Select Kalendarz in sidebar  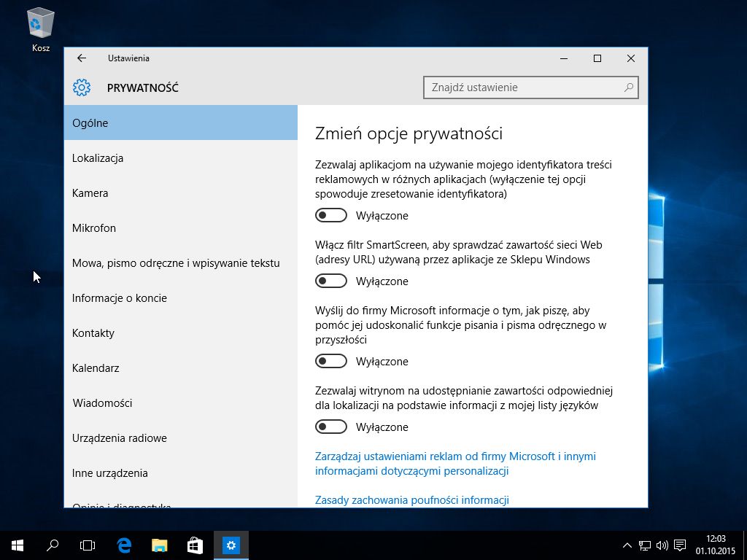181,368
